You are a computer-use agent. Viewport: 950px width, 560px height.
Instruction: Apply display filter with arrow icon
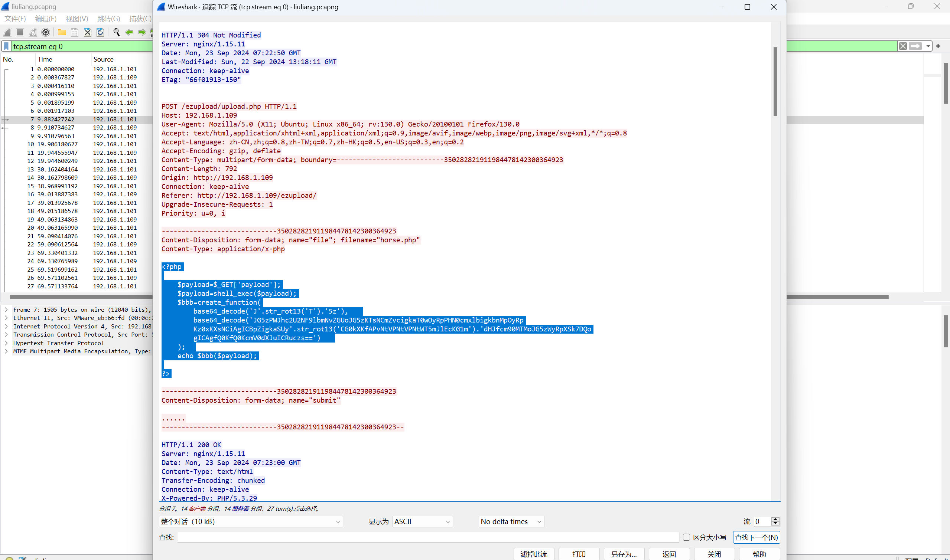[915, 46]
